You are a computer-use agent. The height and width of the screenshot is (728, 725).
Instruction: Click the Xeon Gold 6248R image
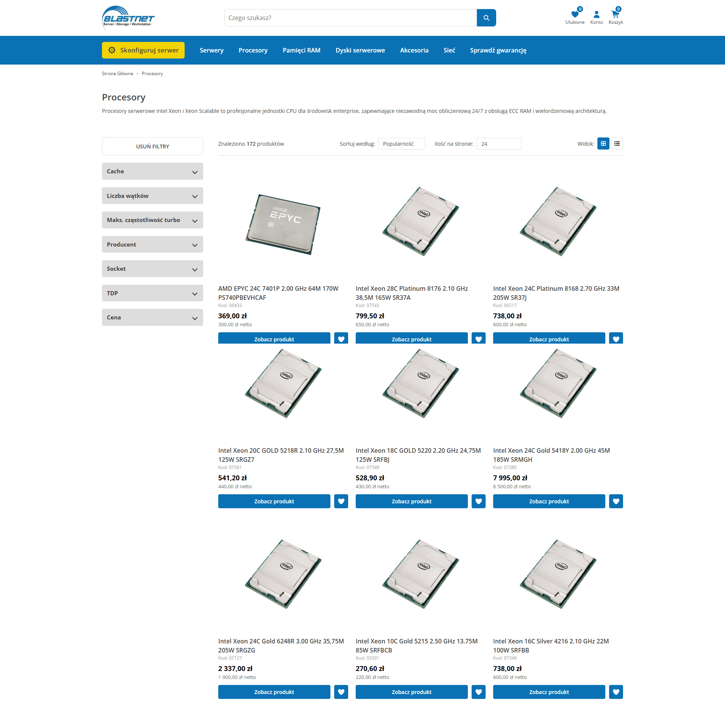283,574
